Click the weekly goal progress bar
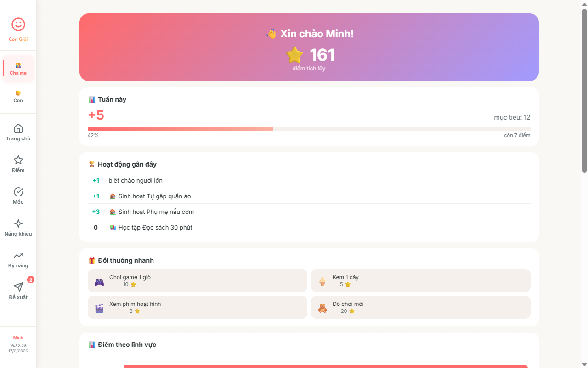 coord(309,129)
